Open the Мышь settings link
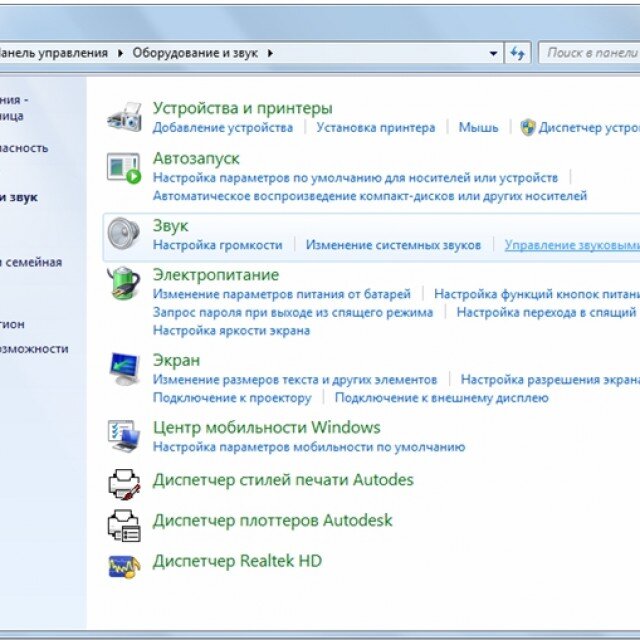The image size is (640, 640). pos(478,128)
